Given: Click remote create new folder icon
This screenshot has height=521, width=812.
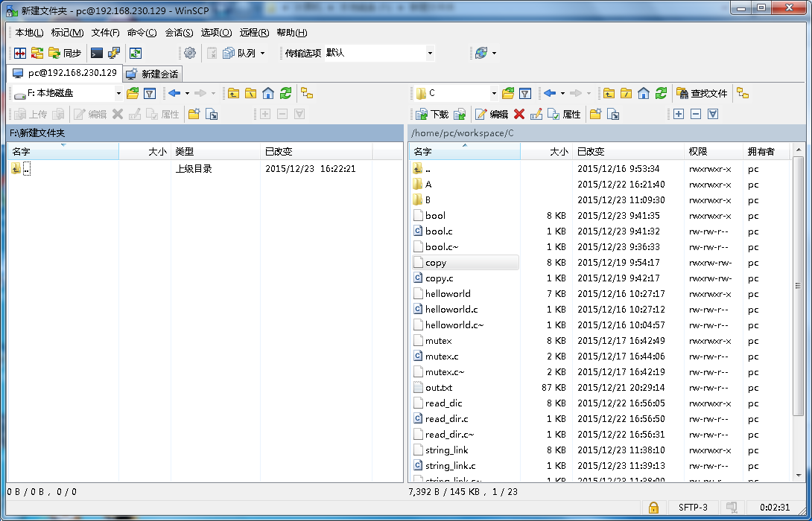Looking at the screenshot, I should click(x=595, y=114).
